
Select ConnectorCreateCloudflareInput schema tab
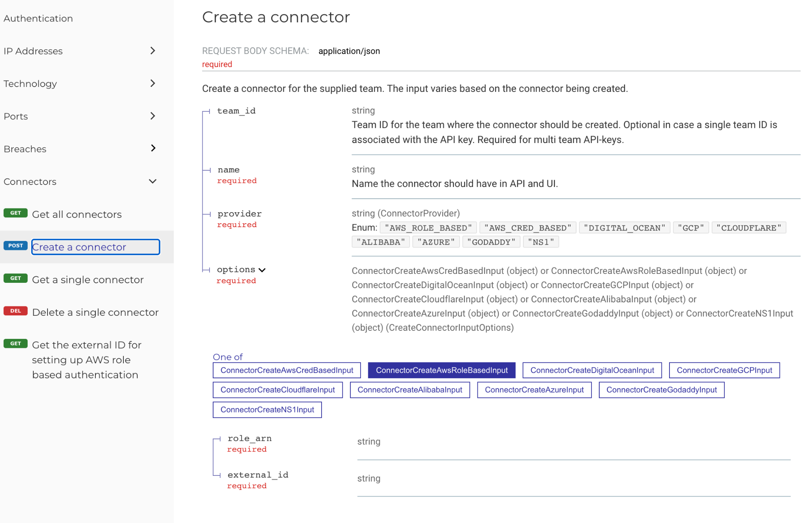tap(278, 390)
